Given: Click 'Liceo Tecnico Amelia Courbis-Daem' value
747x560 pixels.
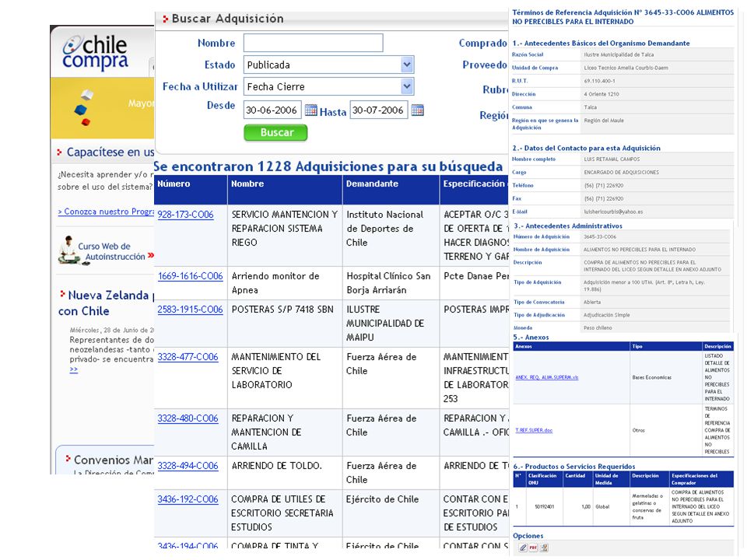Looking at the screenshot, I should pos(626,68).
